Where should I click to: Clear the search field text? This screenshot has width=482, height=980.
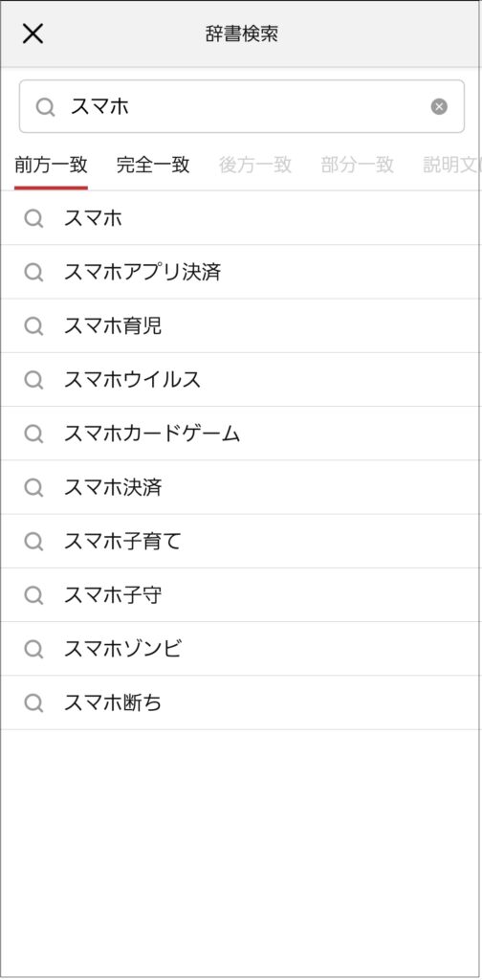439,107
